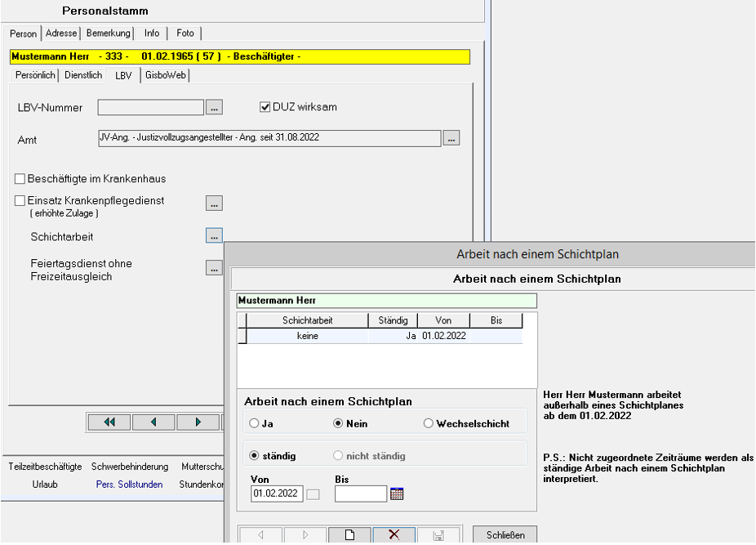Open the Bemerkung tab
This screenshot has width=756, height=545.
pyautogui.click(x=108, y=34)
